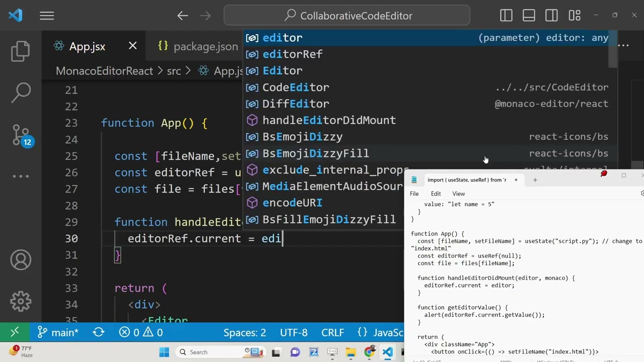Click 'function App() {' code line

(154, 123)
